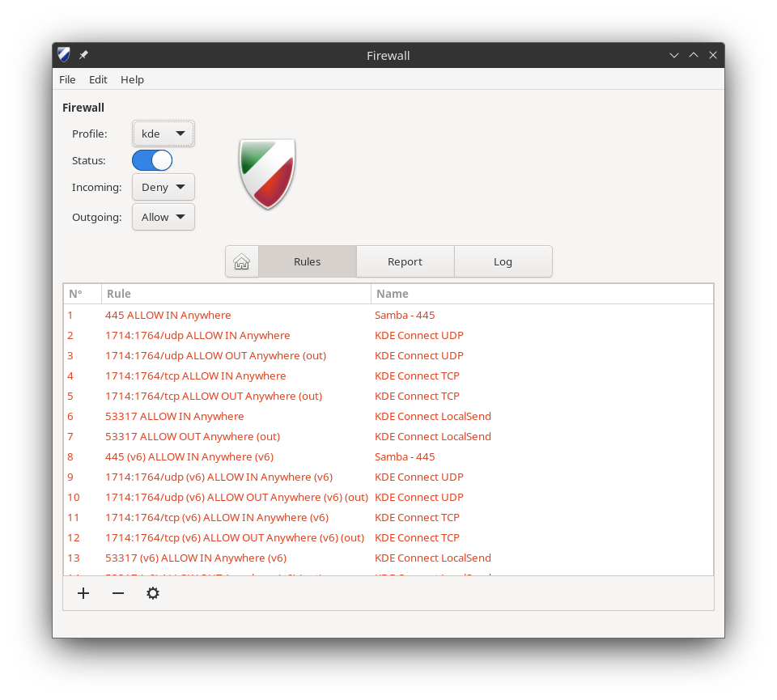This screenshot has width=777, height=700.
Task: Click 'KDE Connect TCP' name in row 11
Action: (x=418, y=518)
